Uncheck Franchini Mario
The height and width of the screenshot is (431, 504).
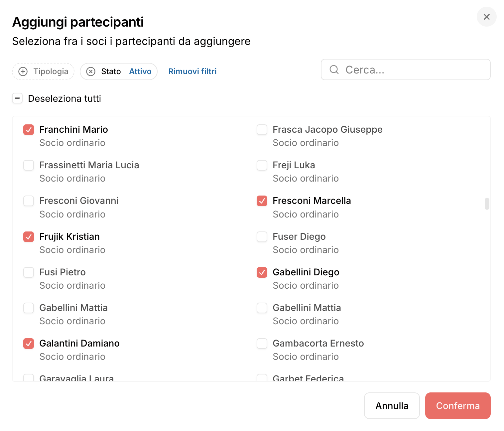[x=29, y=130]
